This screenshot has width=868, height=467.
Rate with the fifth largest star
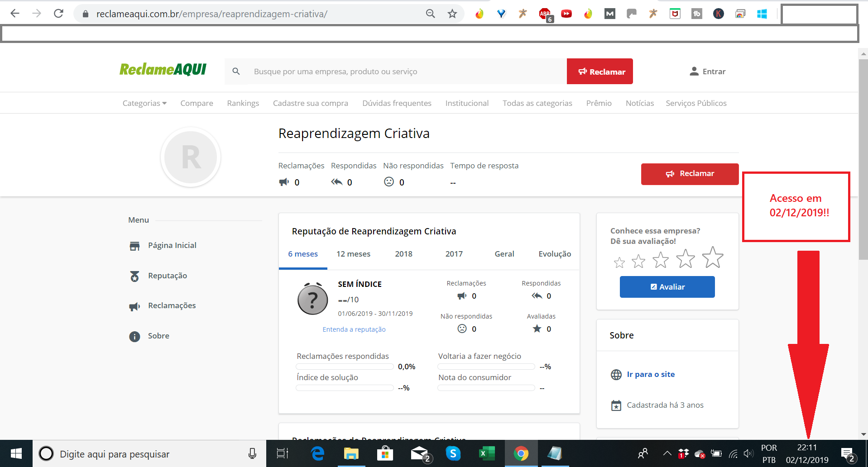pos(713,257)
